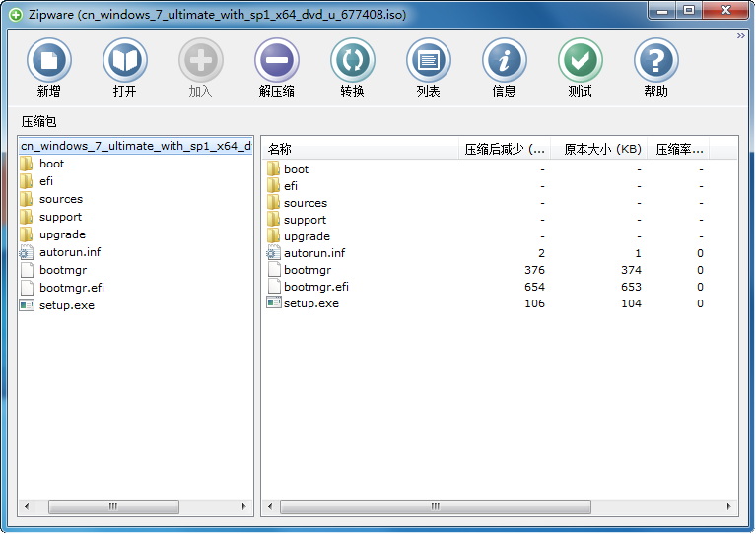This screenshot has width=756, height=534.
Task: Click support folder icon in file list
Action: pyautogui.click(x=273, y=220)
